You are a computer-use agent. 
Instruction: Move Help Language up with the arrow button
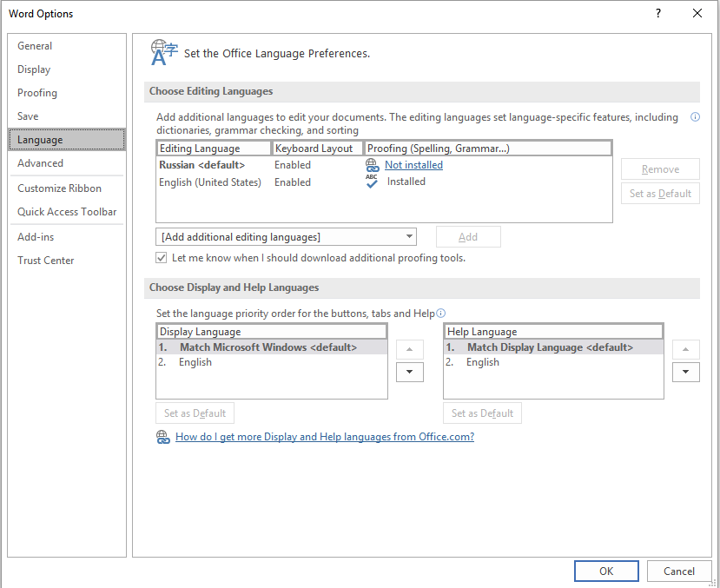point(686,349)
